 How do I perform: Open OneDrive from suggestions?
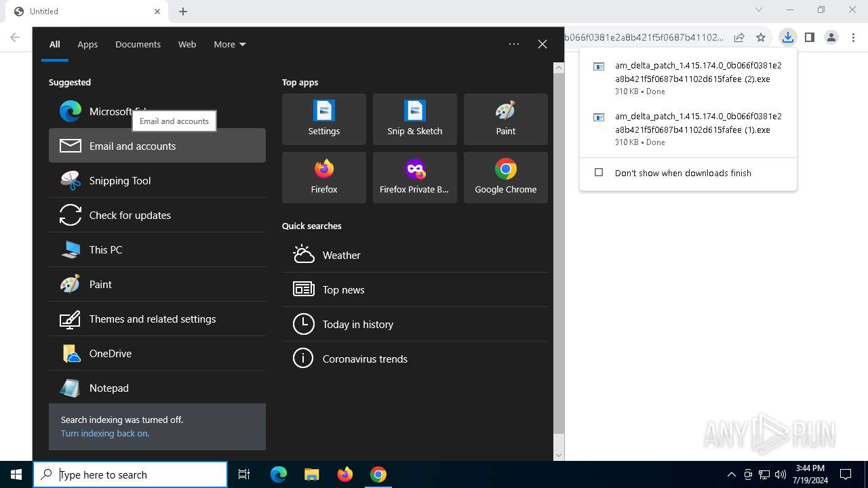point(157,353)
